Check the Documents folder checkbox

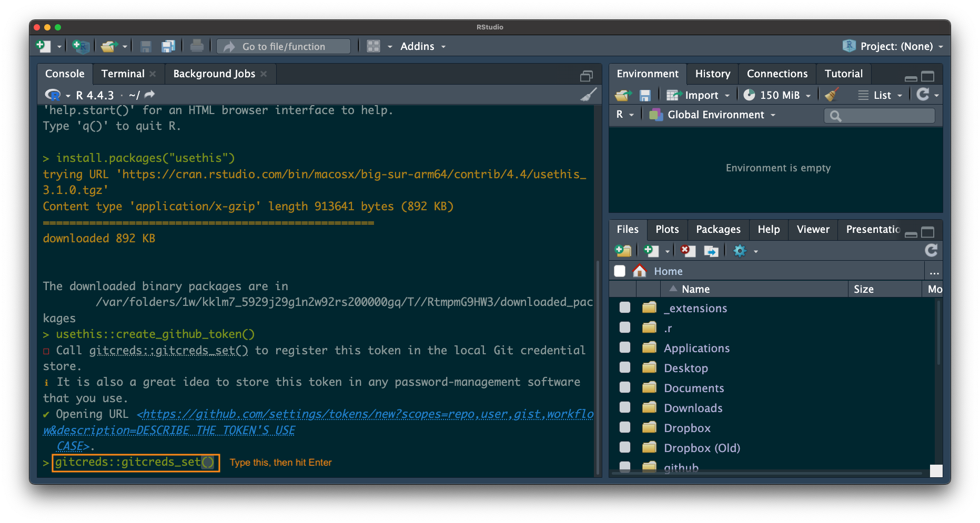625,388
